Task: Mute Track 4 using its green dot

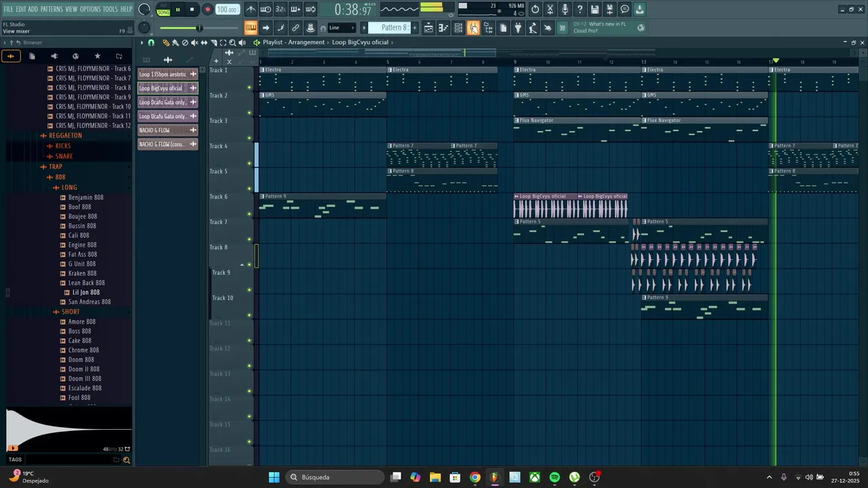Action: pos(250,163)
